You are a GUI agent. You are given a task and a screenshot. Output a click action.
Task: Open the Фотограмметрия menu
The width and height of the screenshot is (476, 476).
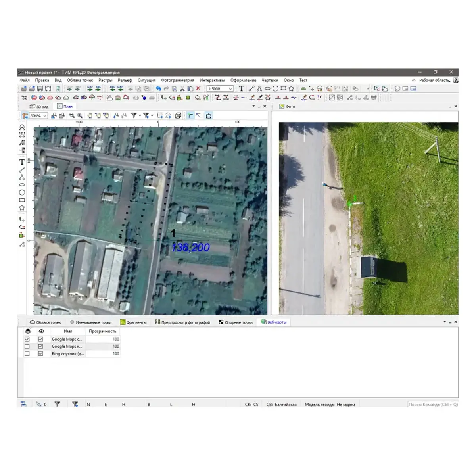(177, 80)
